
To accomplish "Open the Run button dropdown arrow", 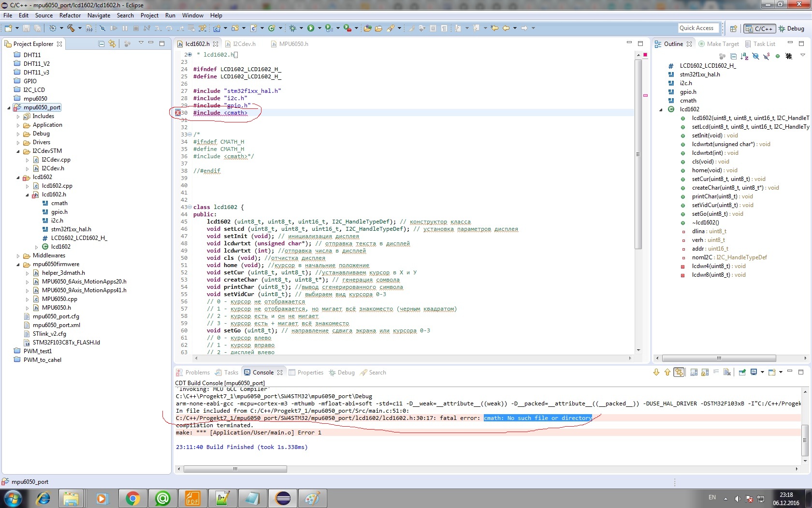I will (319, 28).
